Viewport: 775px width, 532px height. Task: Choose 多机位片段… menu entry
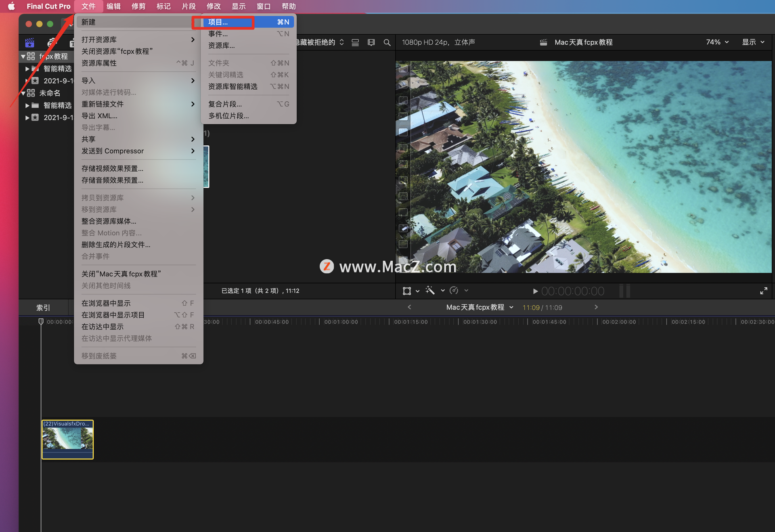(248, 115)
